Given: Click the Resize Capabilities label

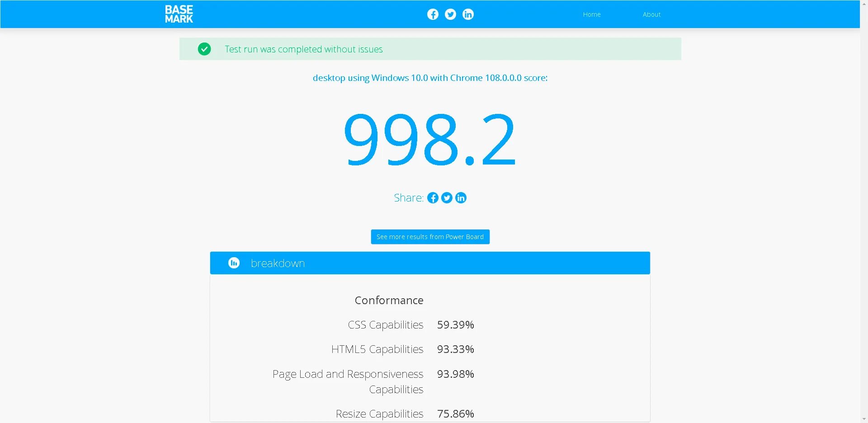Looking at the screenshot, I should (x=379, y=414).
